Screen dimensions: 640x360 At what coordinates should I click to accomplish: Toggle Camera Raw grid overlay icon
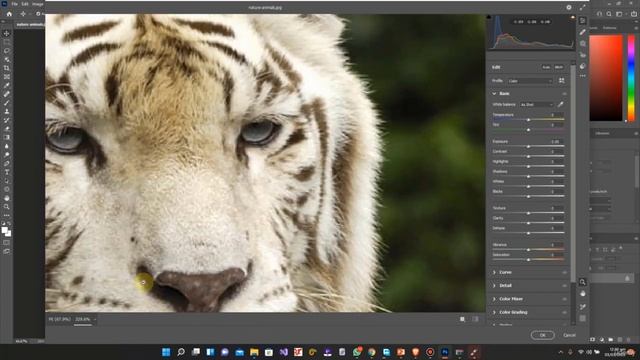point(582,318)
